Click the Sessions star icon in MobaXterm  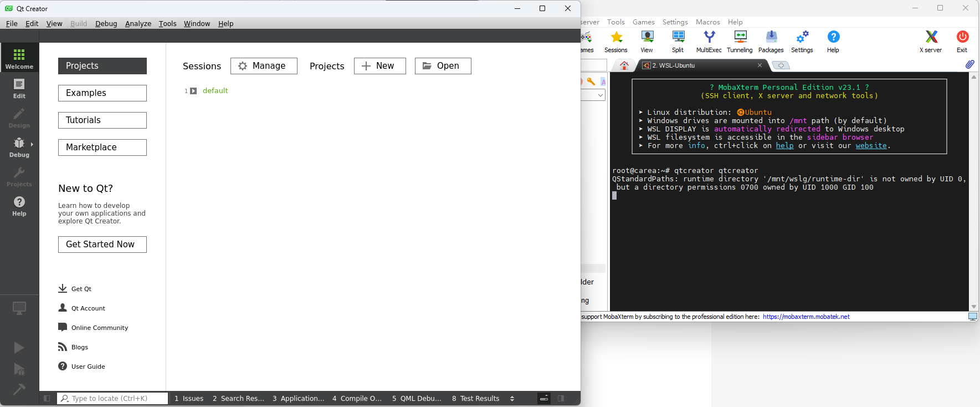pos(616,42)
